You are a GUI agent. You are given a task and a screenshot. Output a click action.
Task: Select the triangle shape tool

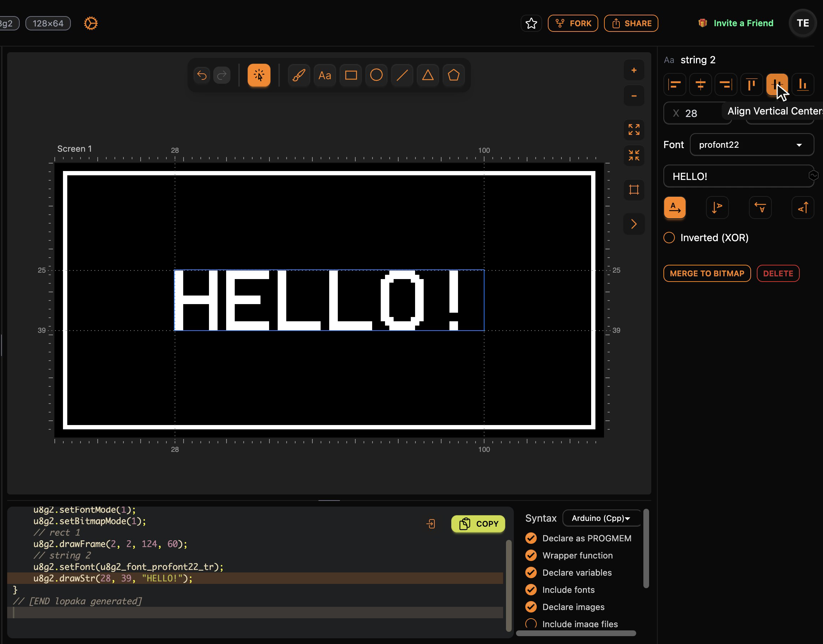pyautogui.click(x=428, y=75)
